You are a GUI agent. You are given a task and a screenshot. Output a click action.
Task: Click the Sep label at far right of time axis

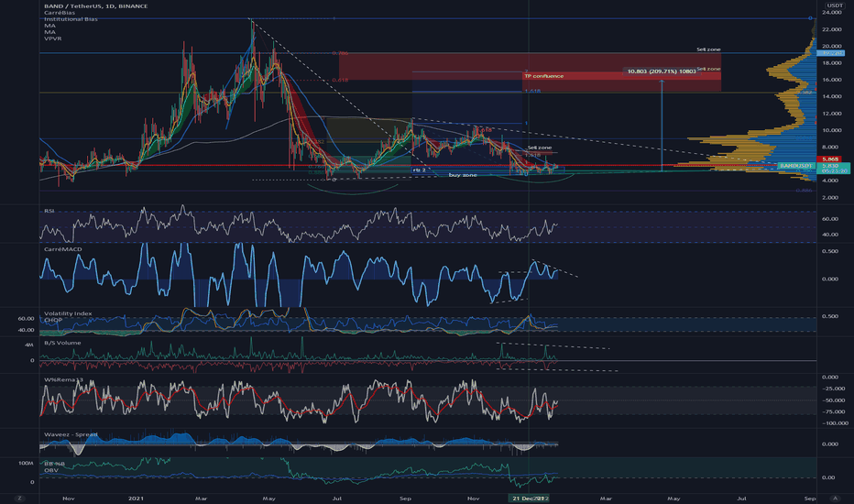click(x=810, y=498)
